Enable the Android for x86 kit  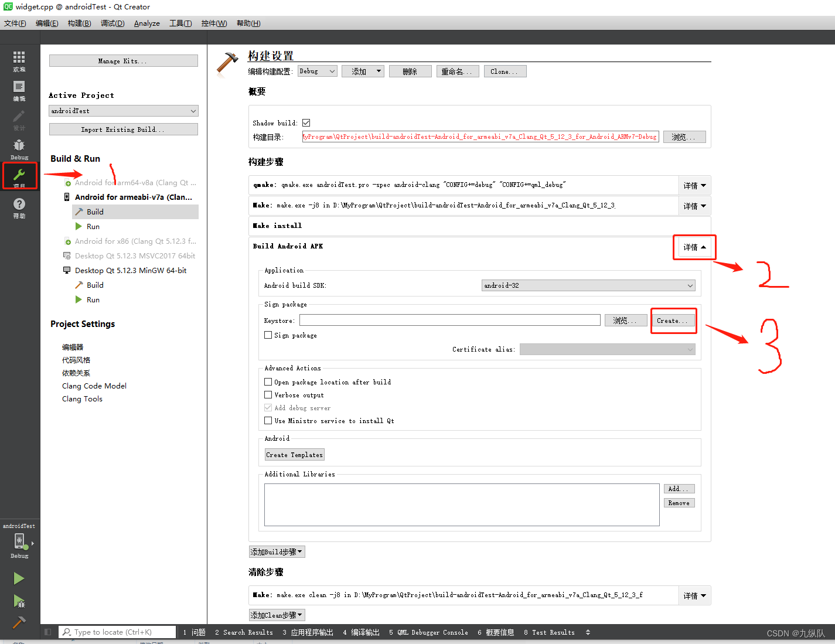click(x=135, y=241)
